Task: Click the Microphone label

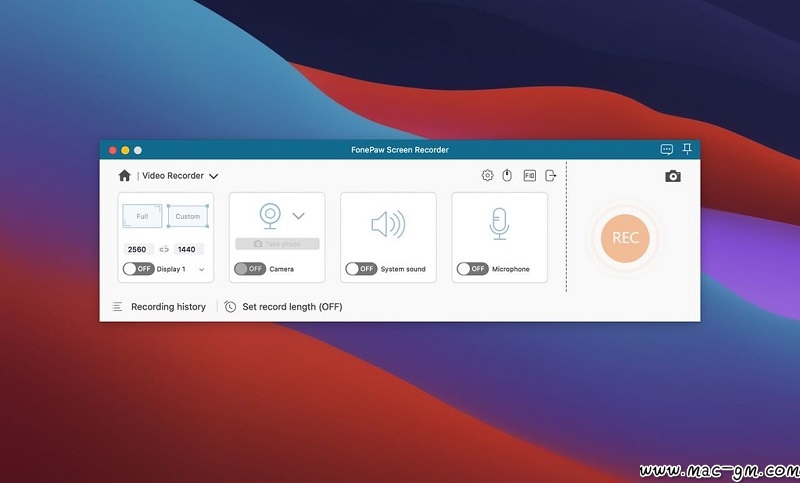Action: [511, 269]
